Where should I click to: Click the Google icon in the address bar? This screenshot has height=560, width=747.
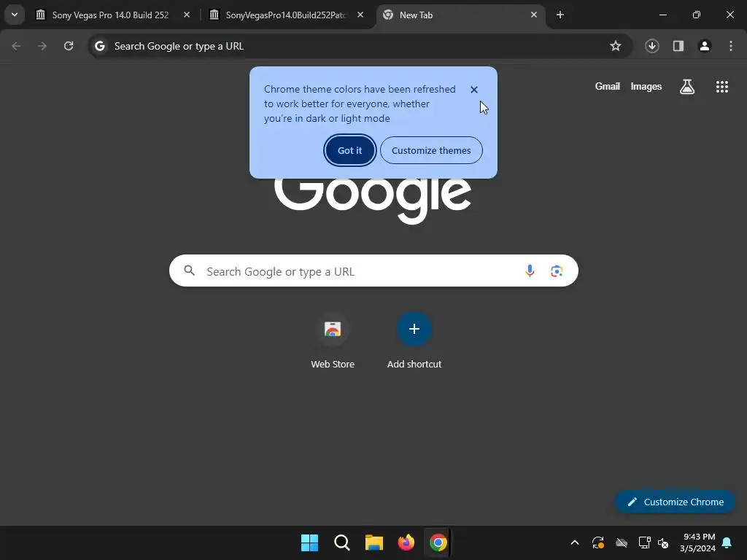[x=99, y=46]
